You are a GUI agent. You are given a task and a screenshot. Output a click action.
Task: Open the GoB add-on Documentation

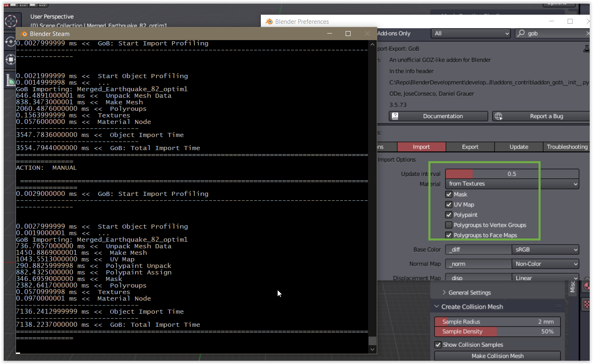pyautogui.click(x=439, y=116)
